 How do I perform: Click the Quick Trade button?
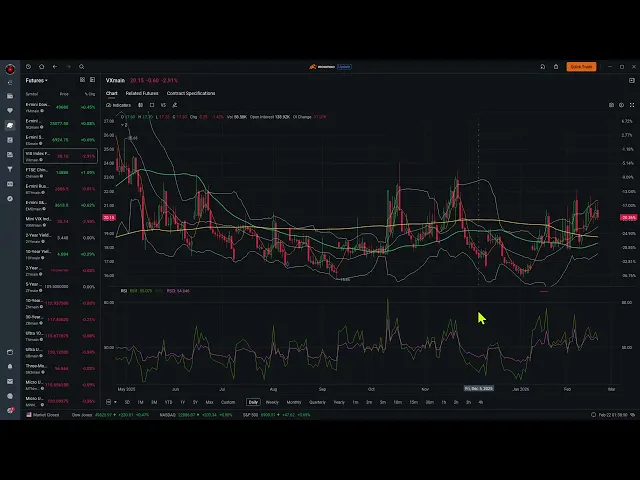(x=581, y=67)
